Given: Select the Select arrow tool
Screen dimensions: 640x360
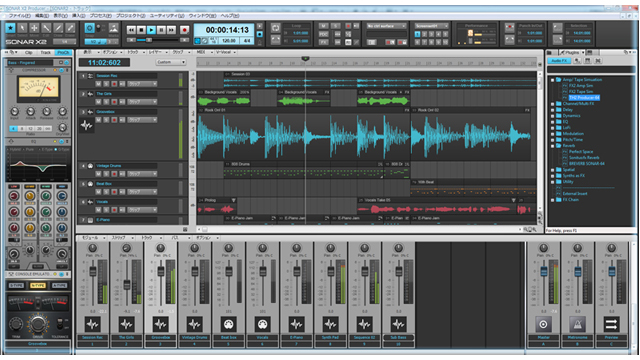Looking at the screenshot, I should pyautogui.click(x=22, y=28).
